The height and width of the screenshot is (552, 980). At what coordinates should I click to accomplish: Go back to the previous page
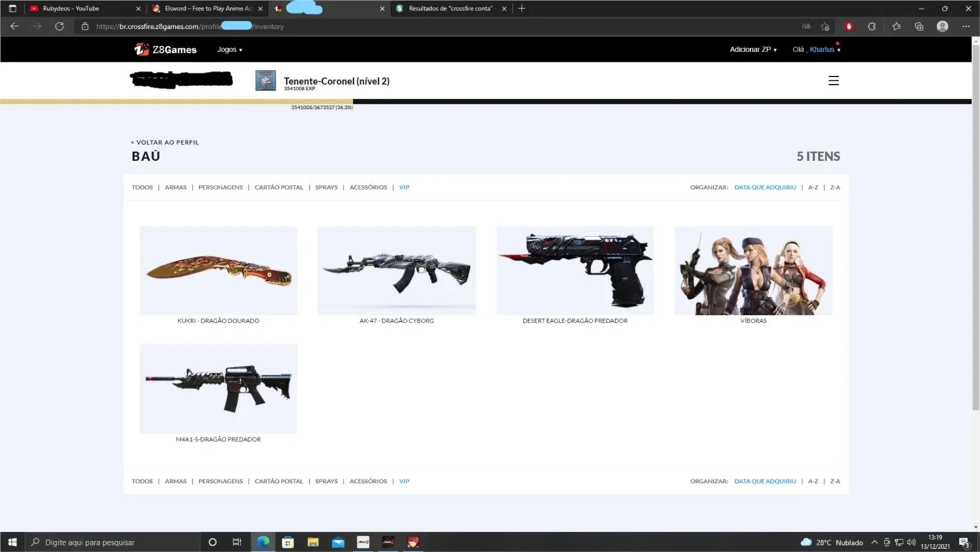pyautogui.click(x=14, y=26)
